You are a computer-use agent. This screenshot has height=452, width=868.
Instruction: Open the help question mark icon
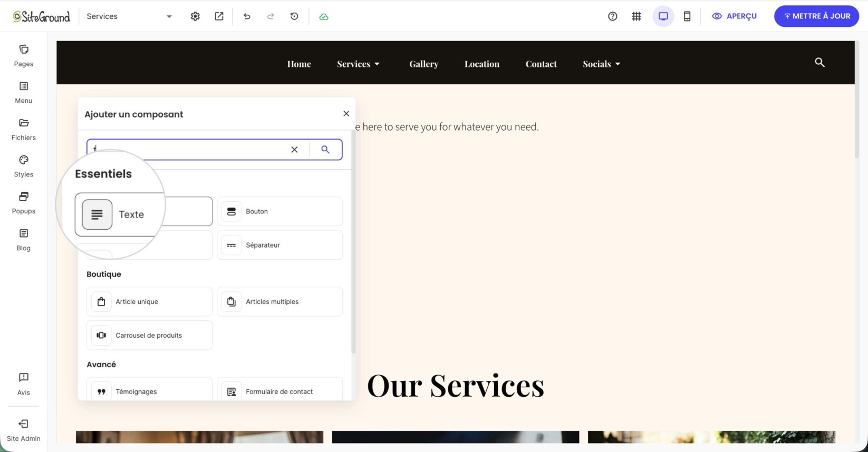point(612,16)
